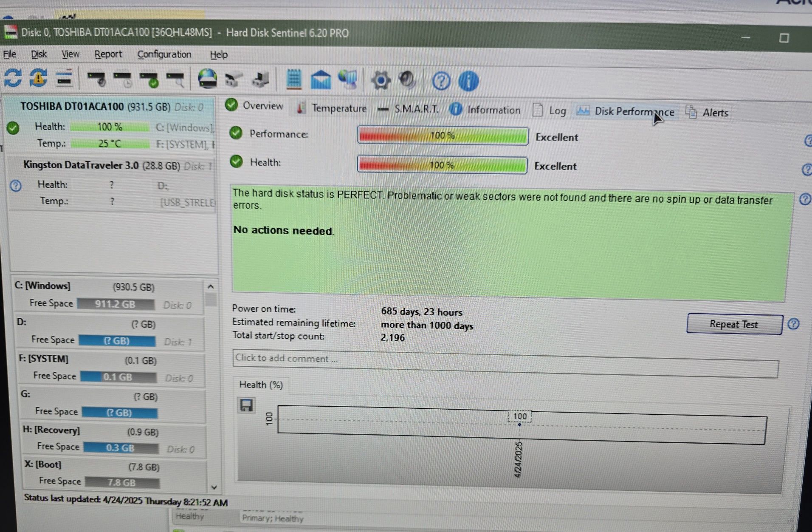Switch to the Information tab

(485, 110)
